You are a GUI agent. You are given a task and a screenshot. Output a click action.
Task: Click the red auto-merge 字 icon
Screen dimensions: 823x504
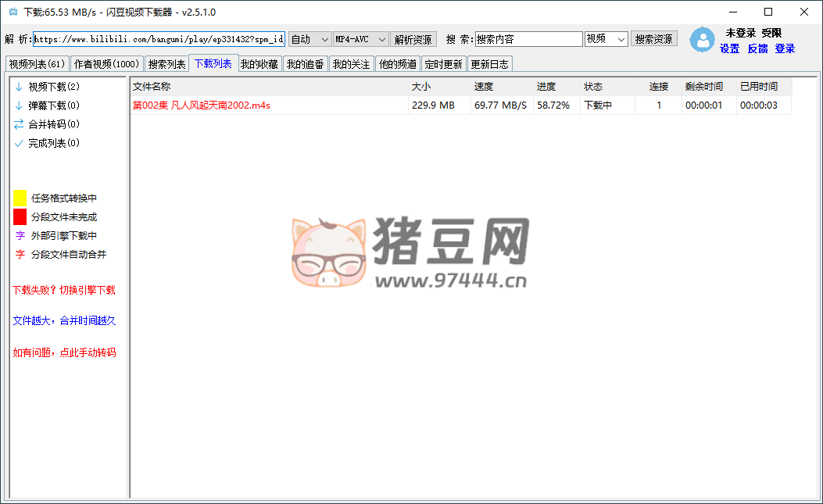pyautogui.click(x=20, y=254)
